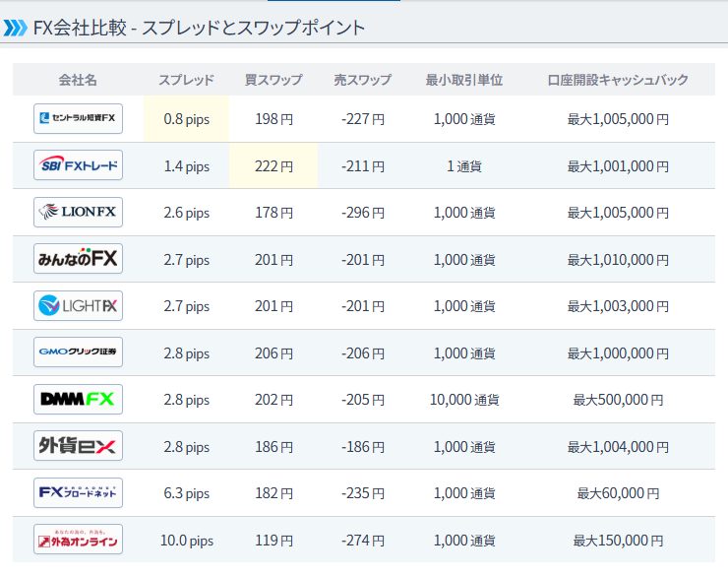
Task: Click the みんなのFX logo banner
Action: (78, 259)
